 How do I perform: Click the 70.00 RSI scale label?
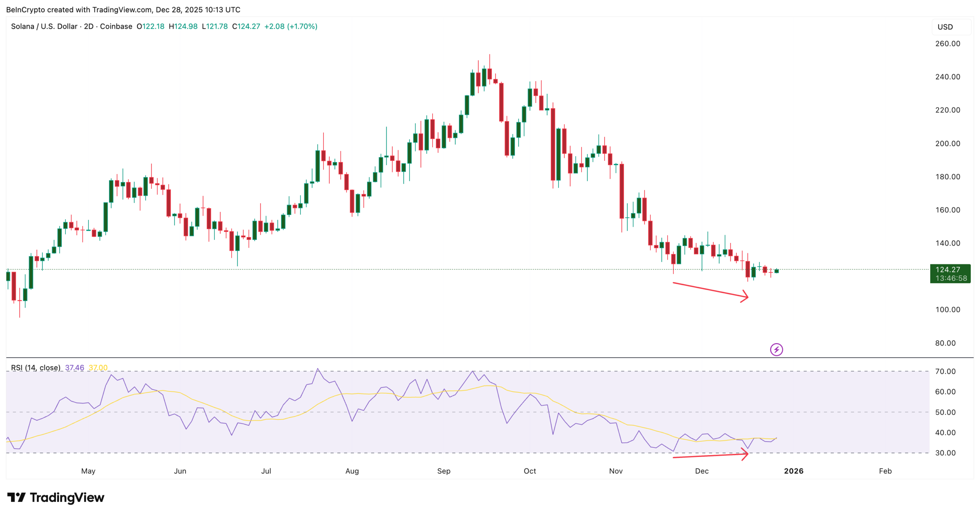[x=945, y=371]
